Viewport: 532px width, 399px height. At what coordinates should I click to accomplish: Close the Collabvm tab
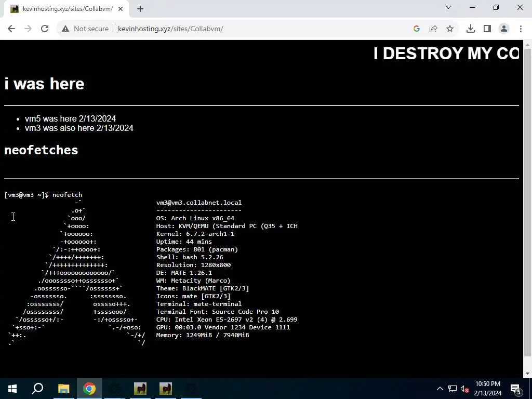click(x=121, y=9)
